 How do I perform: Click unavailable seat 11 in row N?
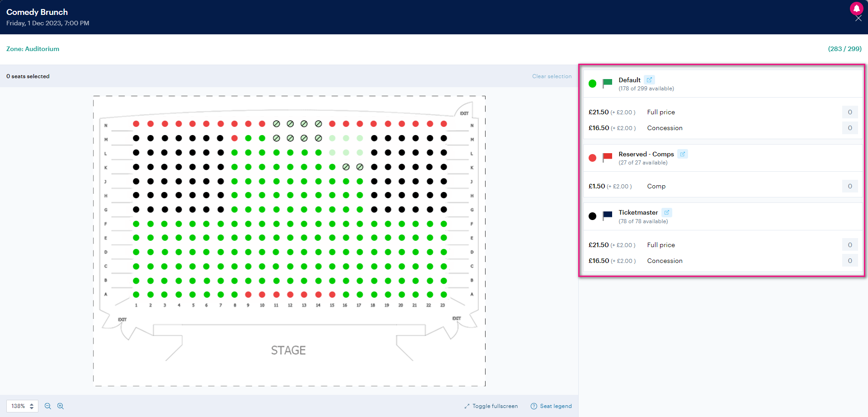coord(276,124)
